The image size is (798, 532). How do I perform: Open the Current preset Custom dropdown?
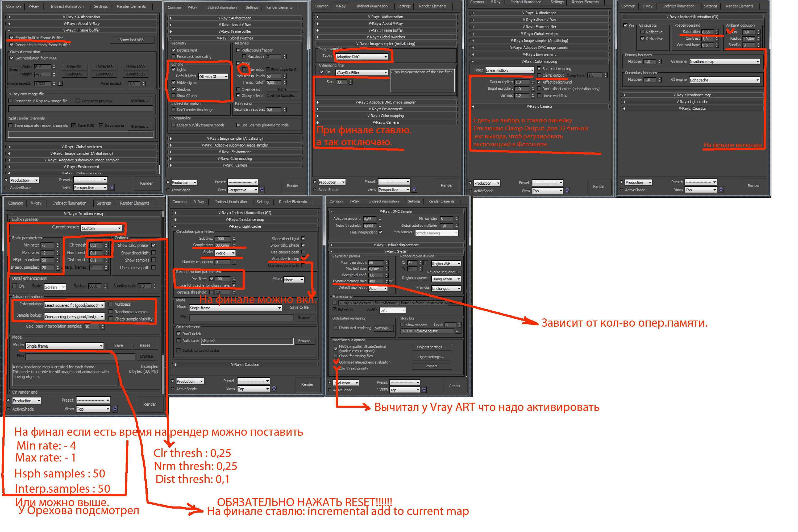pos(93,227)
